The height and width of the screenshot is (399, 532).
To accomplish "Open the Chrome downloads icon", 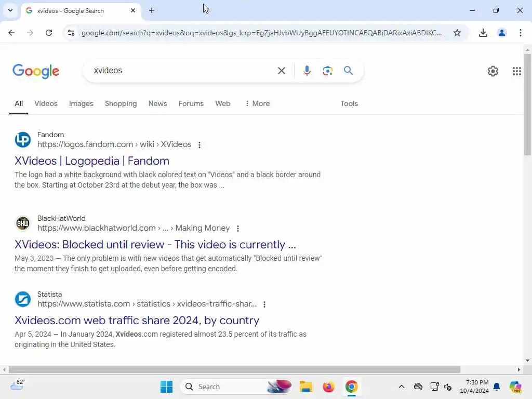I will pyautogui.click(x=483, y=33).
